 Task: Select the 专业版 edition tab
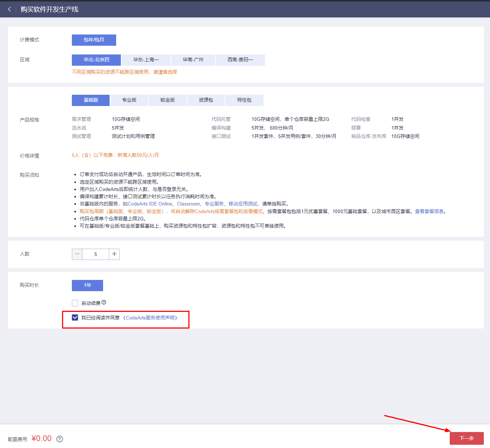(x=129, y=100)
